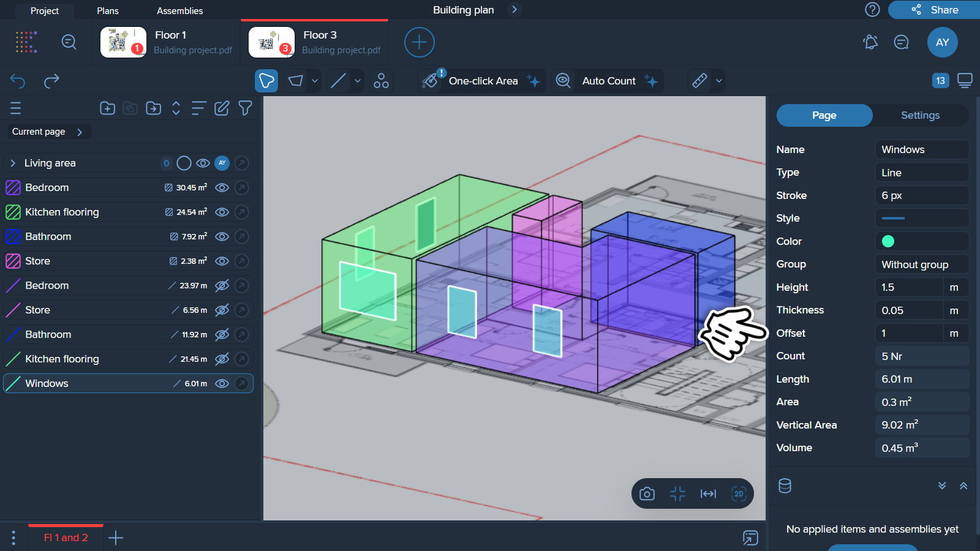
Task: Open the app grid dots menu
Action: click(26, 42)
